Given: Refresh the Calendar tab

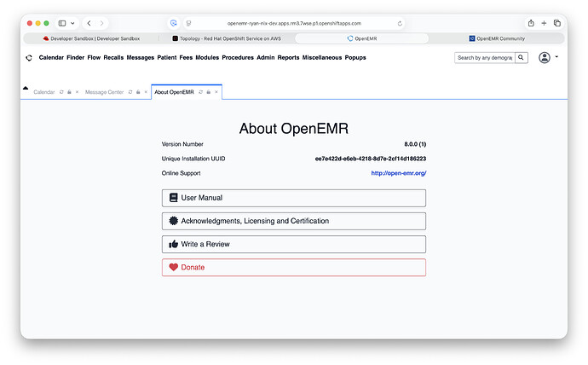Looking at the screenshot, I should click(x=61, y=92).
